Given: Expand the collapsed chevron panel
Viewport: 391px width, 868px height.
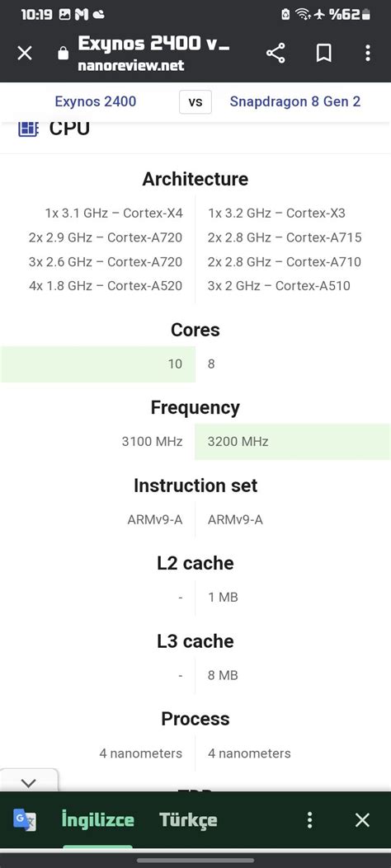Looking at the screenshot, I should 28,783.
